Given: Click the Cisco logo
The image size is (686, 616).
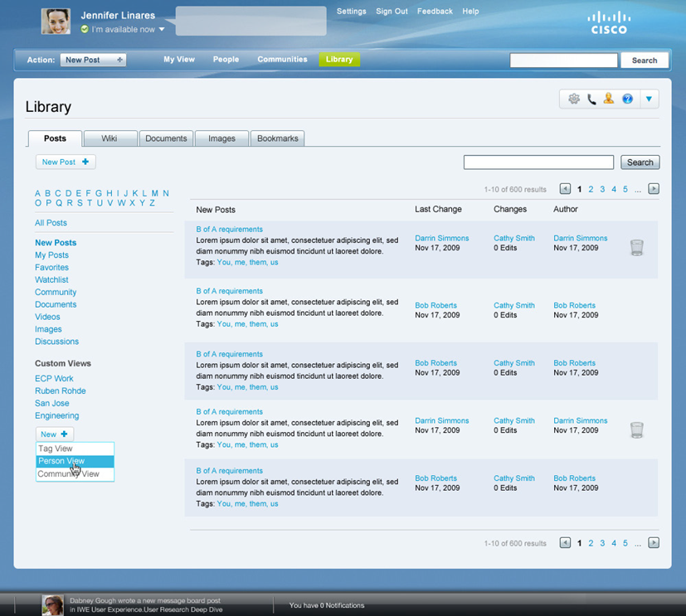Looking at the screenshot, I should pyautogui.click(x=609, y=22).
